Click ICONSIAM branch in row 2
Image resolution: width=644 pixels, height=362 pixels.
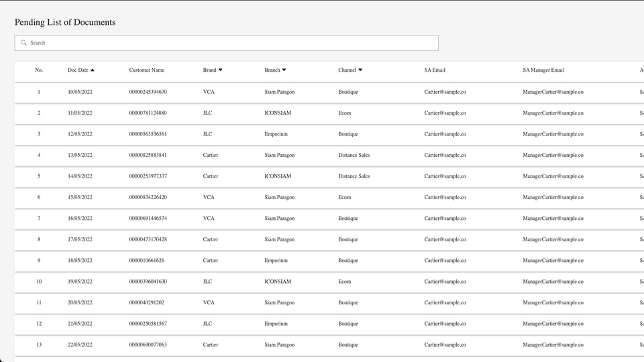pyautogui.click(x=278, y=113)
